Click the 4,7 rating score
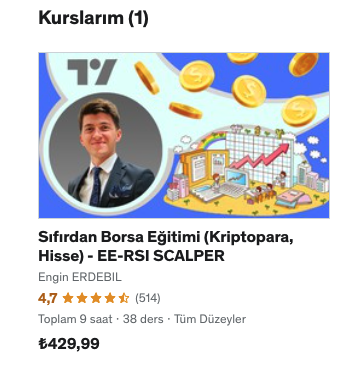This screenshot has width=364, height=373. click(x=48, y=298)
